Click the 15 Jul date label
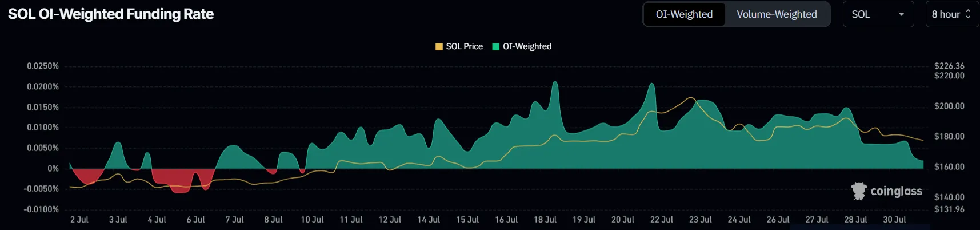The width and height of the screenshot is (980, 230). point(467,220)
